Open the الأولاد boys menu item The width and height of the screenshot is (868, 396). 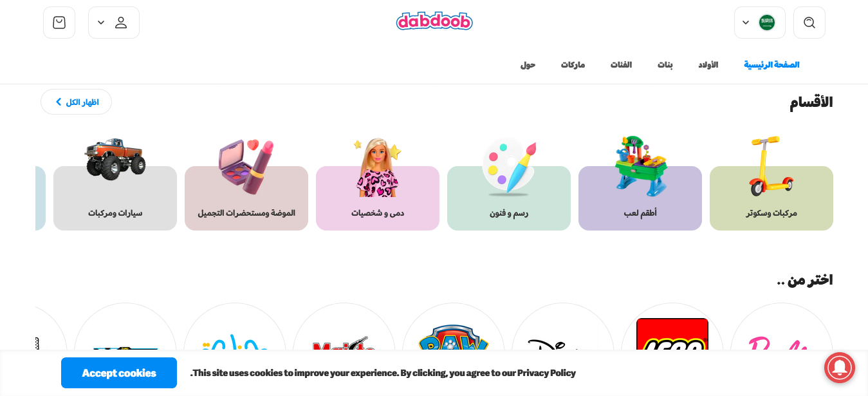pyautogui.click(x=708, y=65)
